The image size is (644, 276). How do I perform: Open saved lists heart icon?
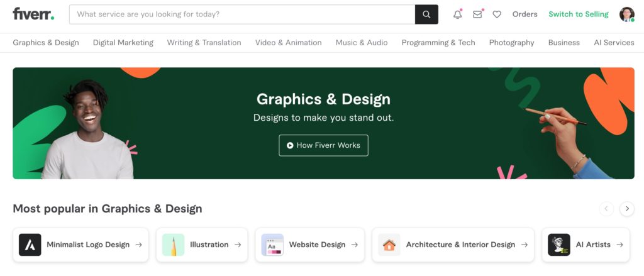497,14
